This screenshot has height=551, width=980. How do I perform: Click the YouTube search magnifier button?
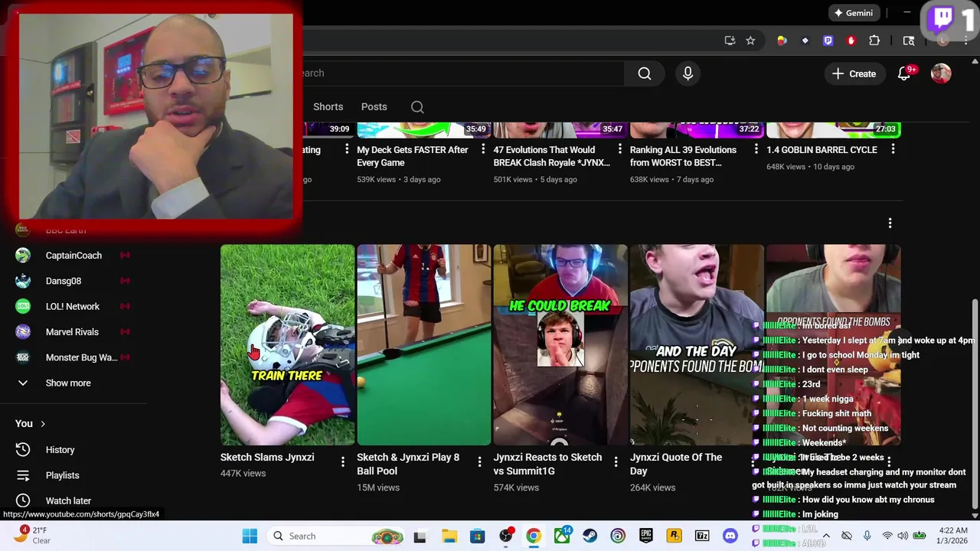645,73
